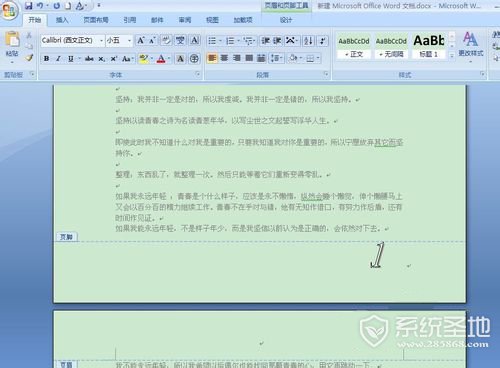Open the Undo history dropdown arrow
The width and height of the screenshot is (500, 368).
pos(47,5)
